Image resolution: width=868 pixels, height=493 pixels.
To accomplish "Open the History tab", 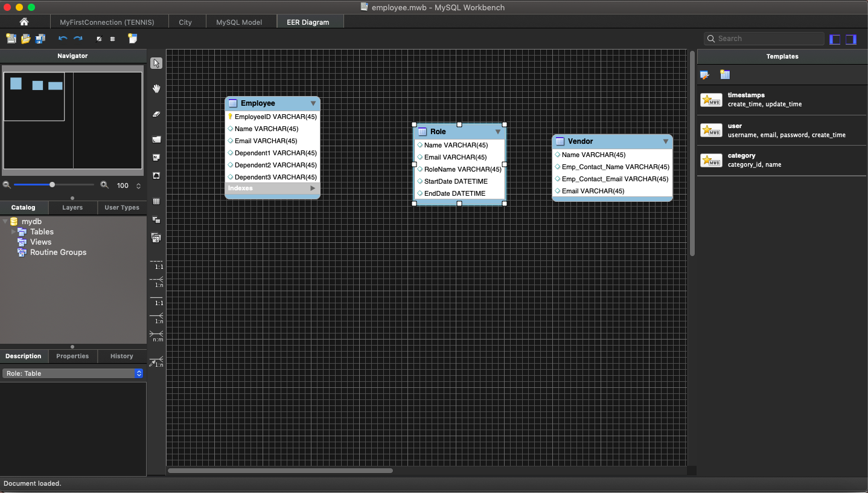I will (x=122, y=356).
